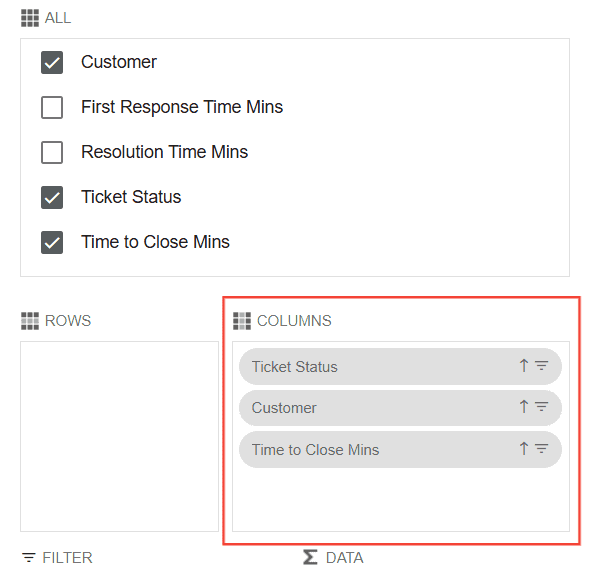This screenshot has height=570, width=591.
Task: Uncheck the Customer field checkbox
Action: tap(52, 63)
